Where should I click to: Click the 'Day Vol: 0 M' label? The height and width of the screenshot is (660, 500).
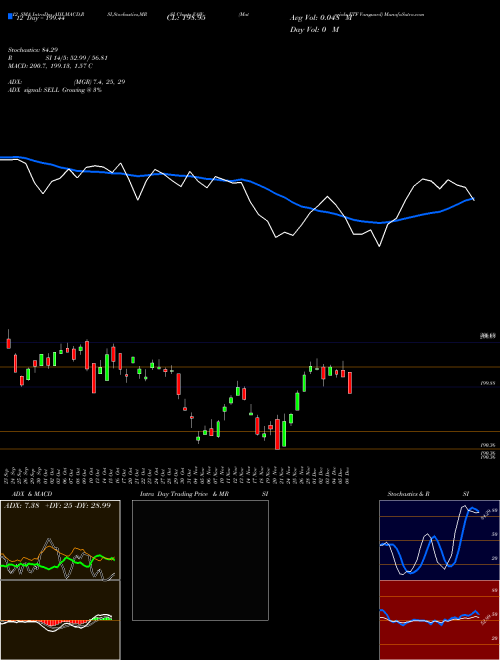coord(314,30)
